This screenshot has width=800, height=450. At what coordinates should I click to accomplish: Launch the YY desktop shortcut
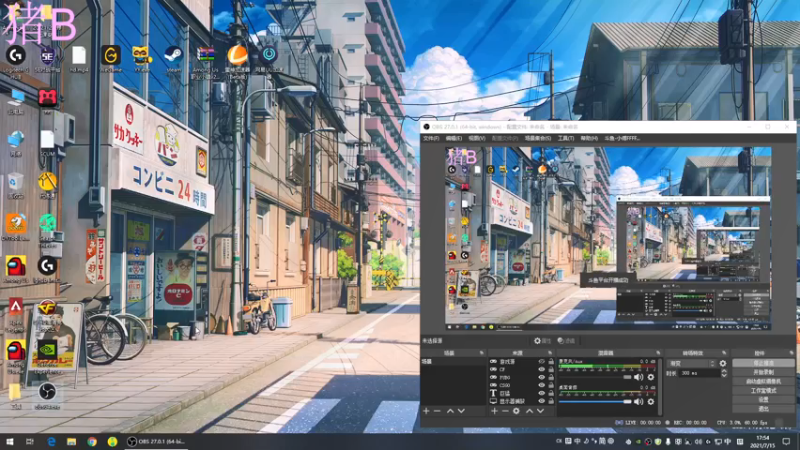pos(141,56)
